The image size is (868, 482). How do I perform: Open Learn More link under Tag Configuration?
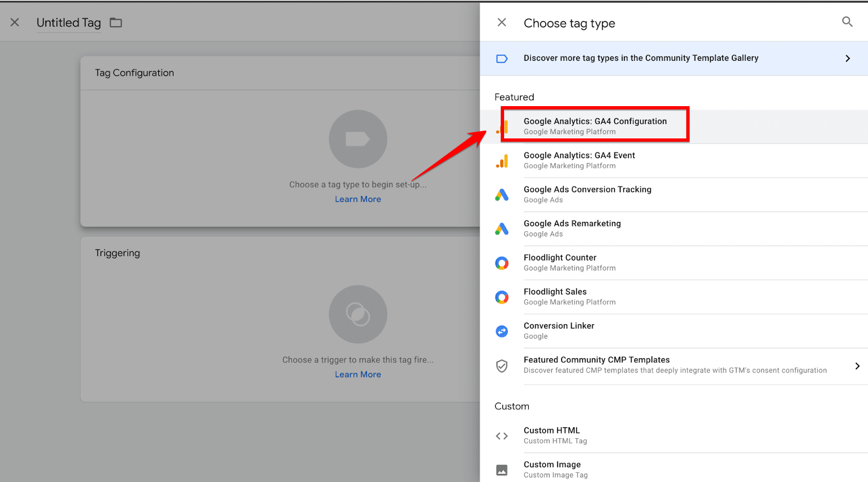358,199
